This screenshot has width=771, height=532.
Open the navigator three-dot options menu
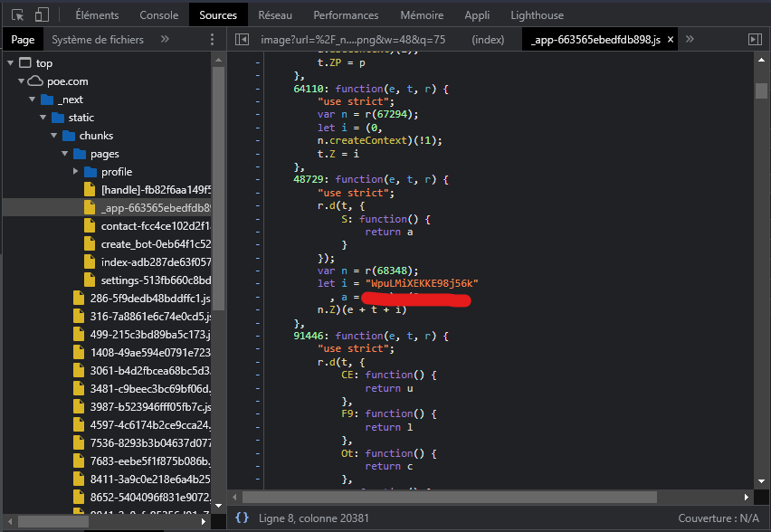212,40
